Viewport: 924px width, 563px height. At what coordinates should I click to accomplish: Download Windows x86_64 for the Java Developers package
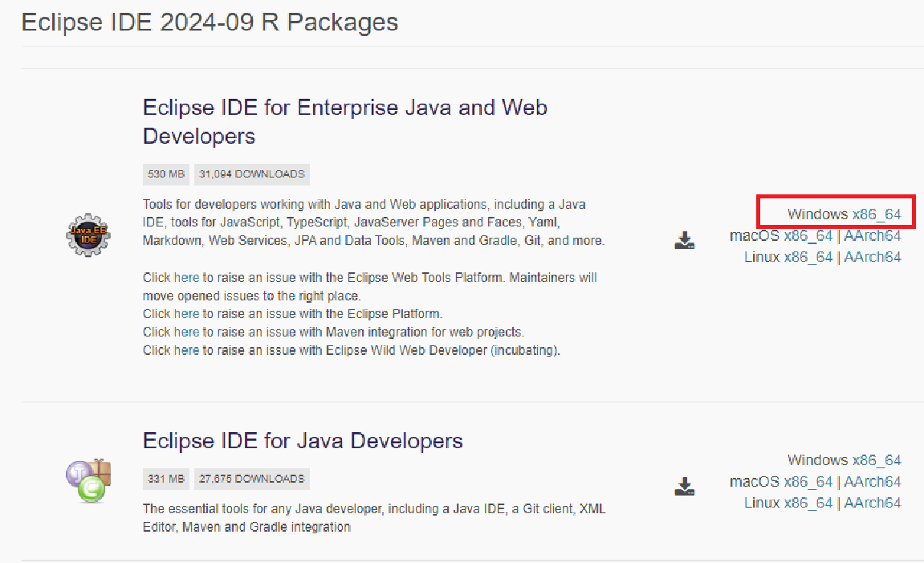tap(877, 460)
